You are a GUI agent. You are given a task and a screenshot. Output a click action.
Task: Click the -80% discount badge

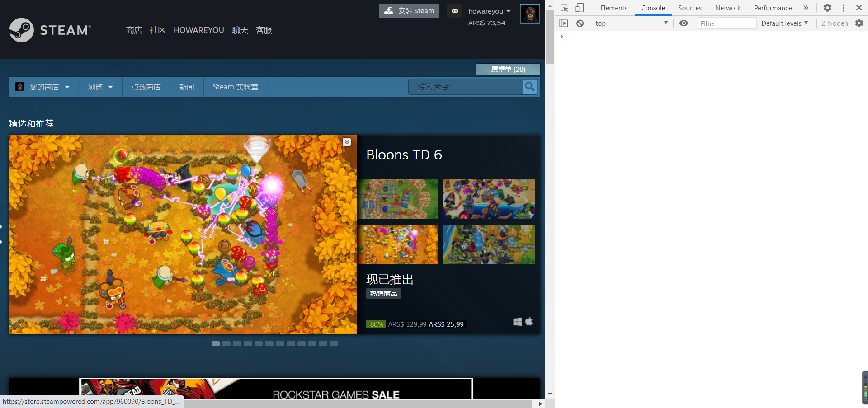coord(376,324)
